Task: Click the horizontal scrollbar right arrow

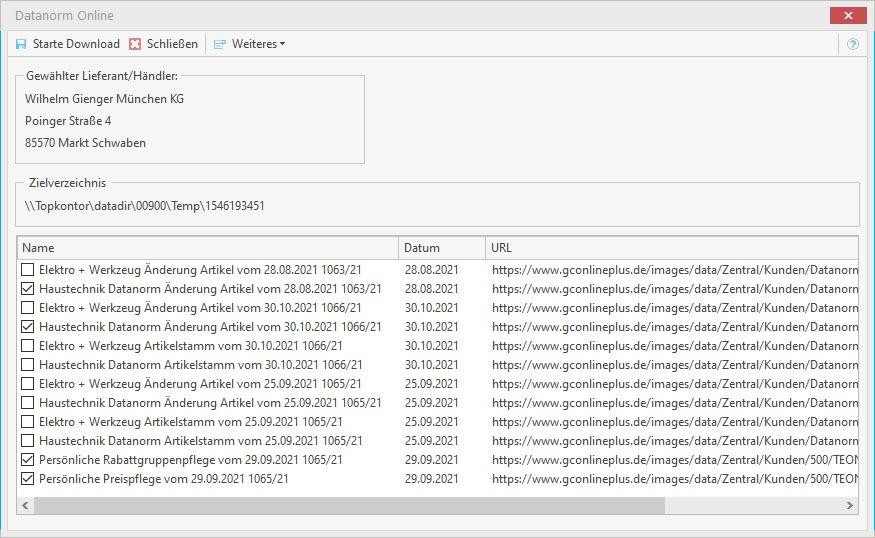Action: 849,506
